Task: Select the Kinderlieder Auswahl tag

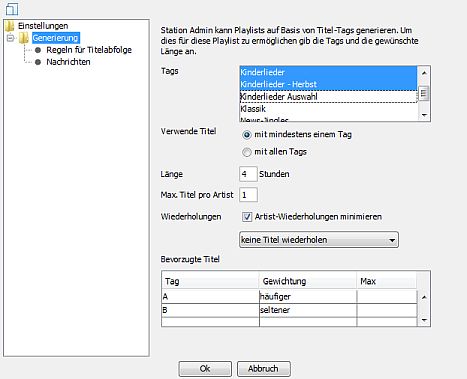Action: click(x=328, y=97)
